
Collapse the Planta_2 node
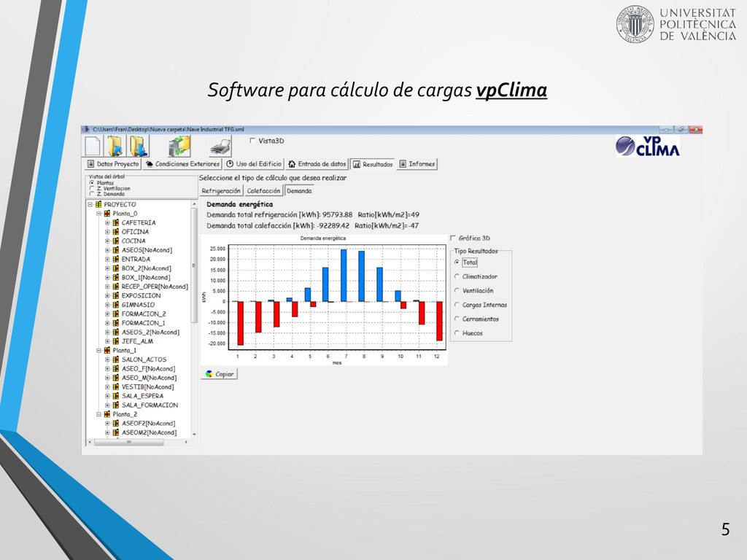click(98, 414)
